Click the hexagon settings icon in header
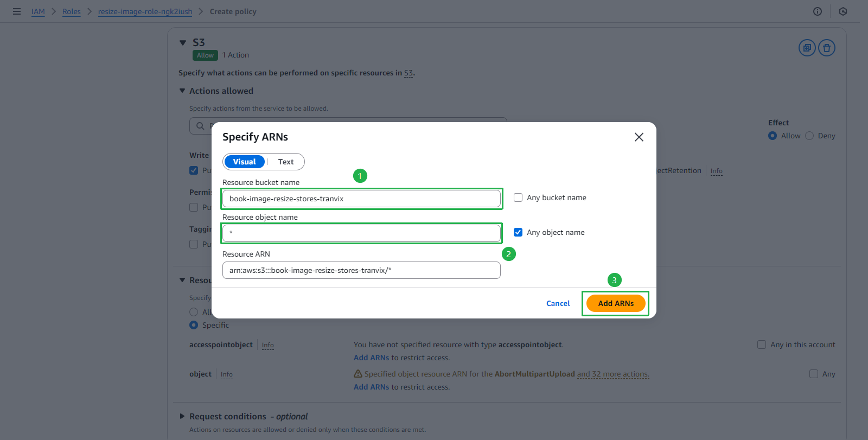Viewport: 868px width, 440px height. [x=843, y=11]
